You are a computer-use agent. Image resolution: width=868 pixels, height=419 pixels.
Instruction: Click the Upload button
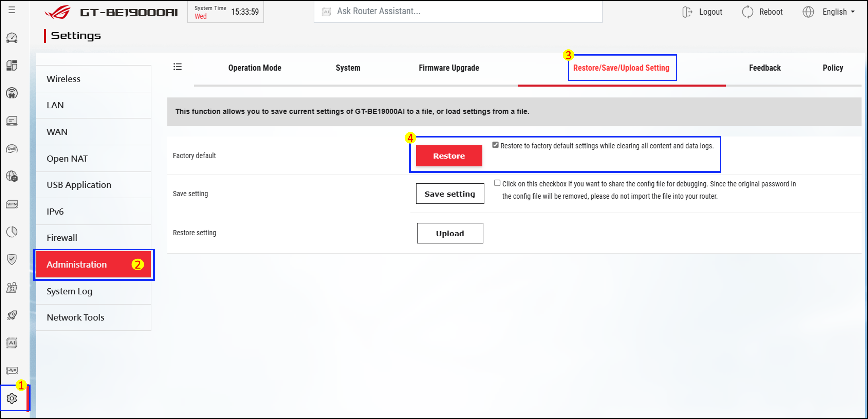click(x=450, y=233)
